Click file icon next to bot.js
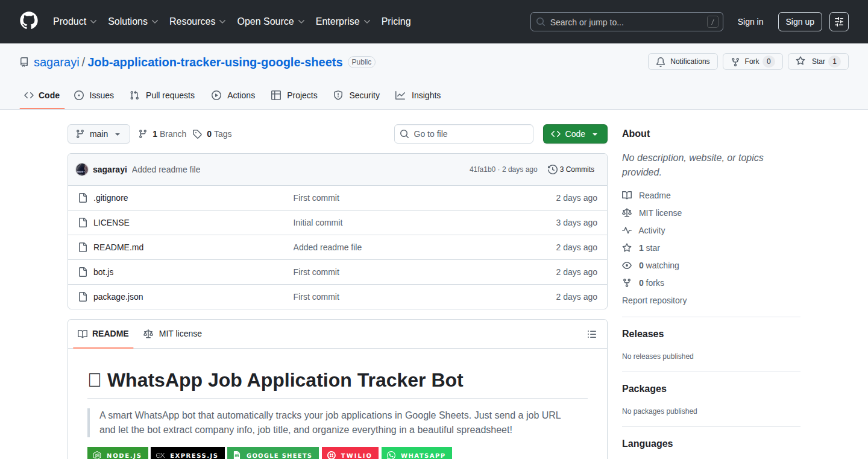Viewport: 868px width, 459px height. click(83, 272)
